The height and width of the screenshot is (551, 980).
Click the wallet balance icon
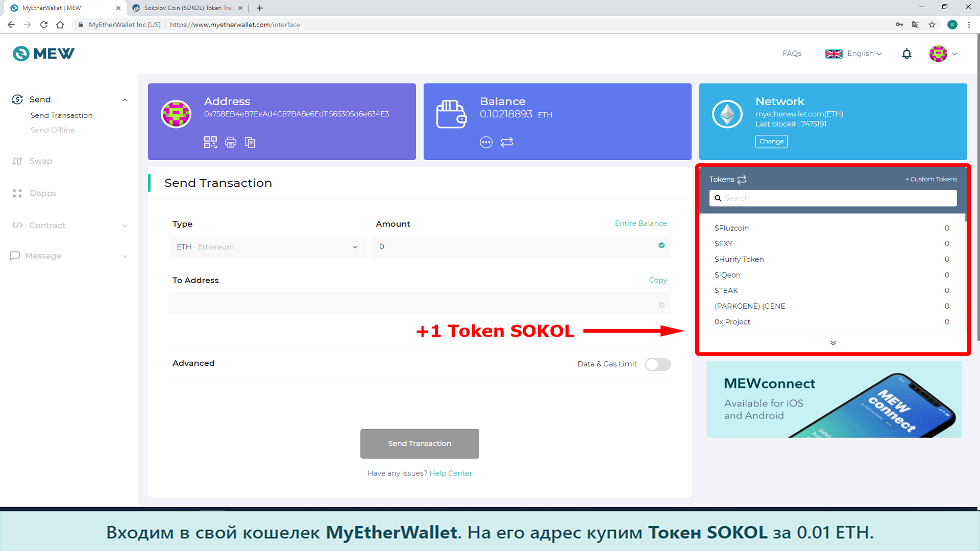(x=451, y=114)
